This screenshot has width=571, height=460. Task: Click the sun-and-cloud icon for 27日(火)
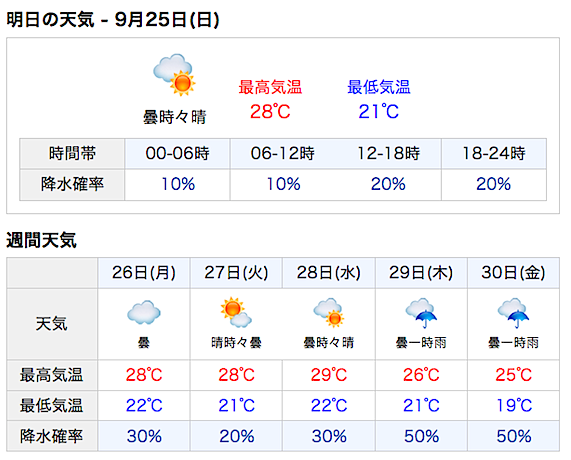[x=236, y=312]
